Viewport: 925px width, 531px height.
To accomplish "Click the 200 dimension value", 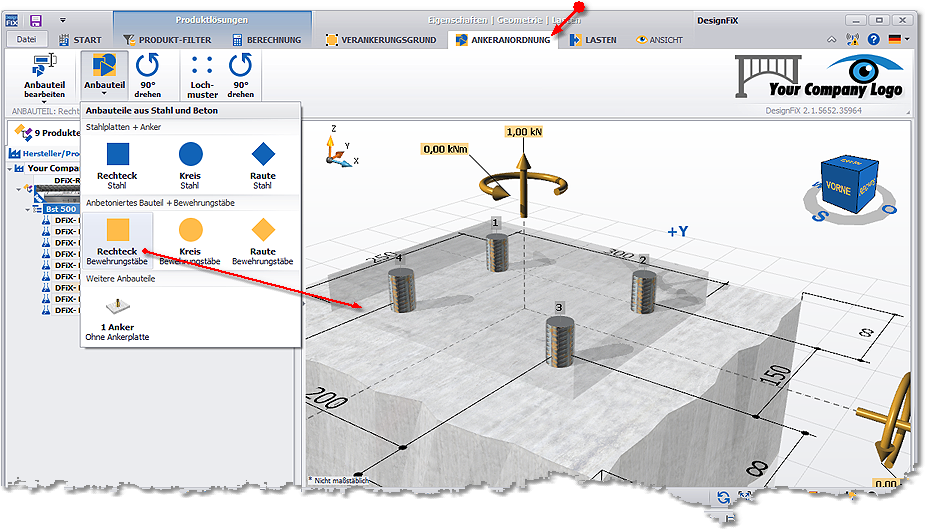I will coord(326,398).
